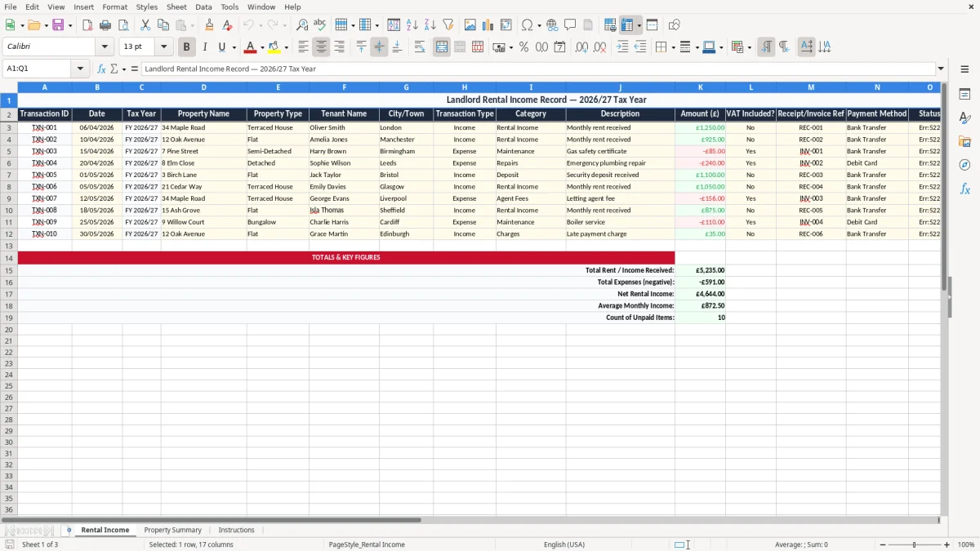Click Add Decimal Place icon

(x=581, y=47)
